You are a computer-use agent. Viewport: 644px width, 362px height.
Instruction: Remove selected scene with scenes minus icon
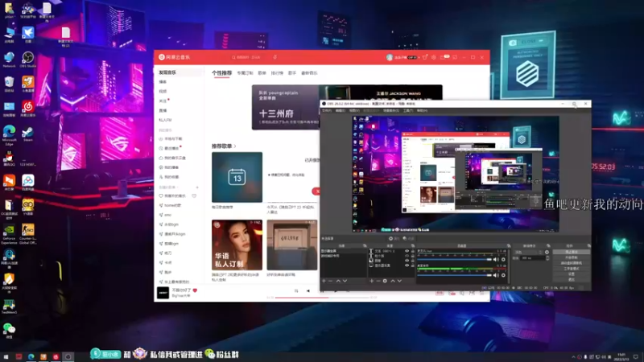(330, 281)
